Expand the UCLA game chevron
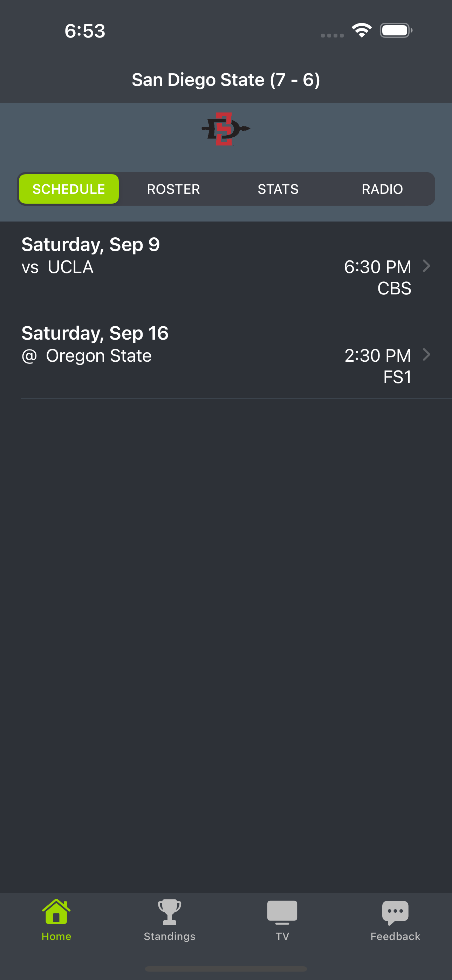 click(426, 266)
